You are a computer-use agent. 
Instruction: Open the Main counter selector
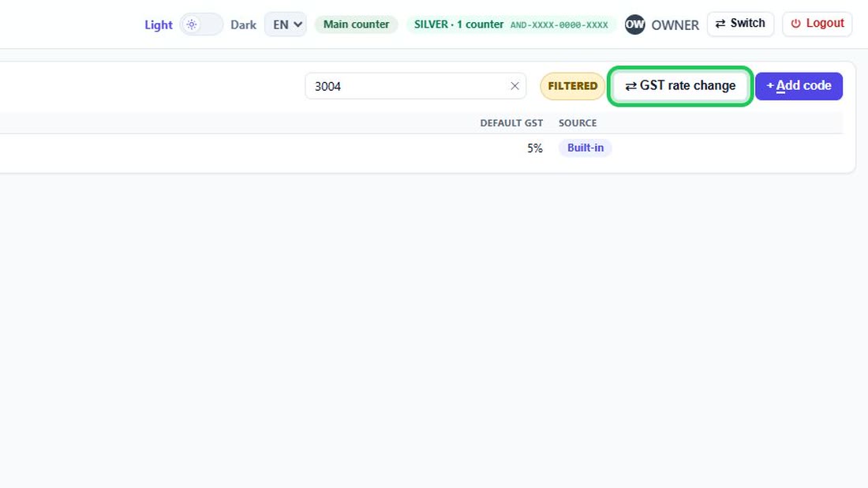356,24
